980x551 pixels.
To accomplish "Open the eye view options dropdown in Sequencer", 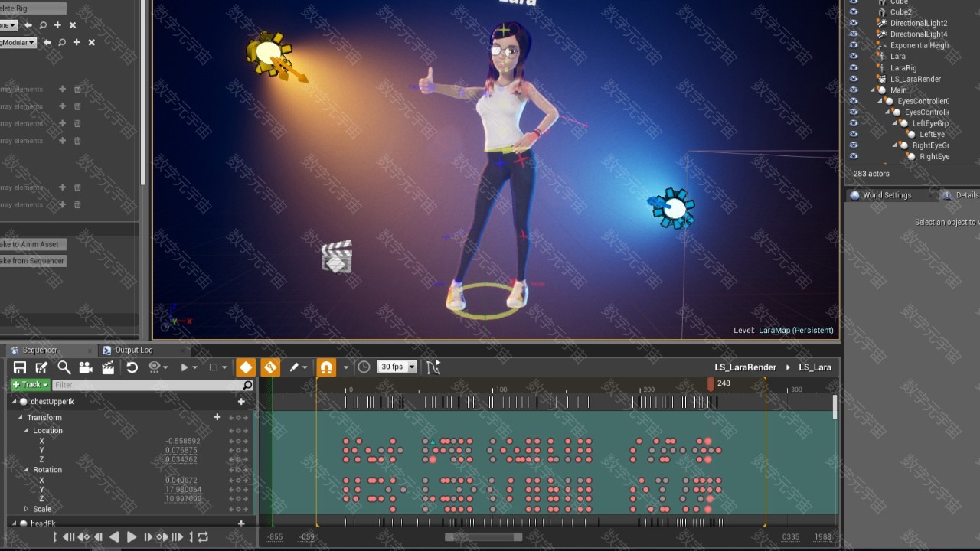I will point(158,367).
